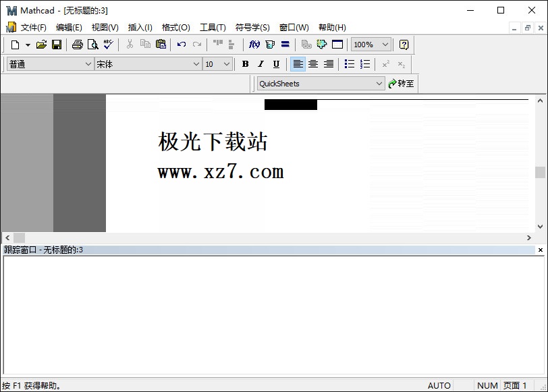Toggle align left
Image resolution: width=548 pixels, height=392 pixels.
pos(298,64)
